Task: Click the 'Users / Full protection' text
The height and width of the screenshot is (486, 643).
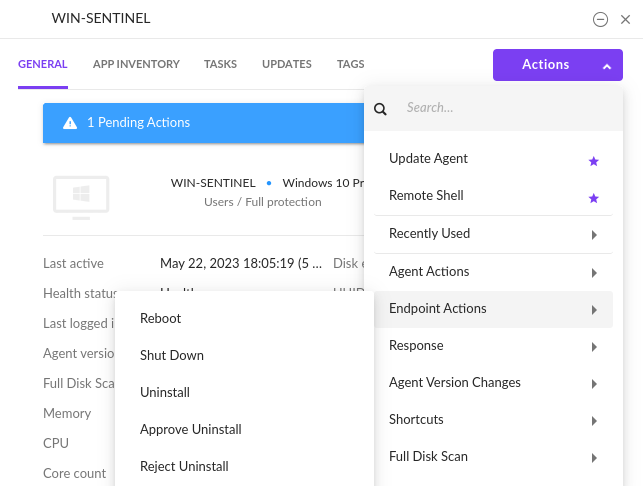Action: pos(263,202)
